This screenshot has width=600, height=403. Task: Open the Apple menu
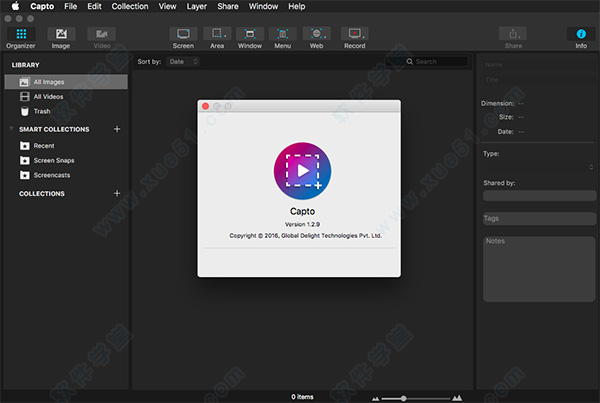(x=15, y=6)
